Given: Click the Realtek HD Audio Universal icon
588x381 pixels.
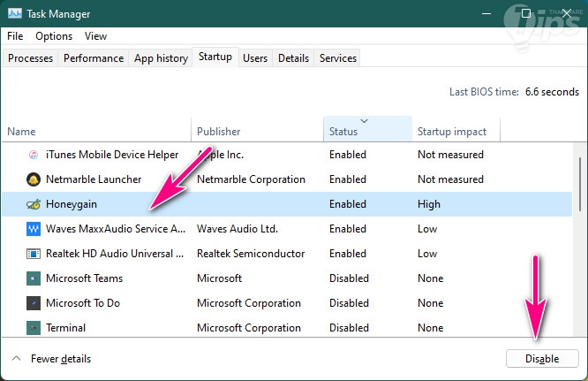Looking at the screenshot, I should tap(34, 254).
